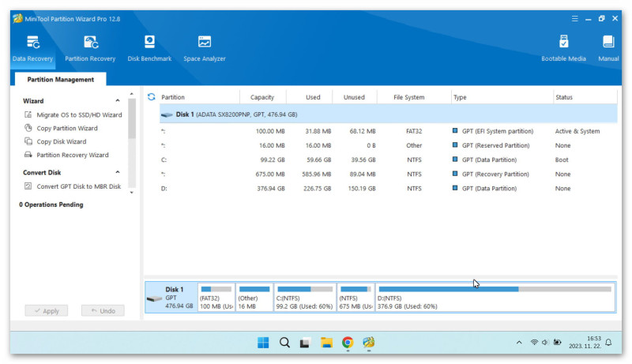Viewport: 632px width, 364px height.
Task: Click the Disk 1 drive icon in disk map
Action: click(x=154, y=298)
